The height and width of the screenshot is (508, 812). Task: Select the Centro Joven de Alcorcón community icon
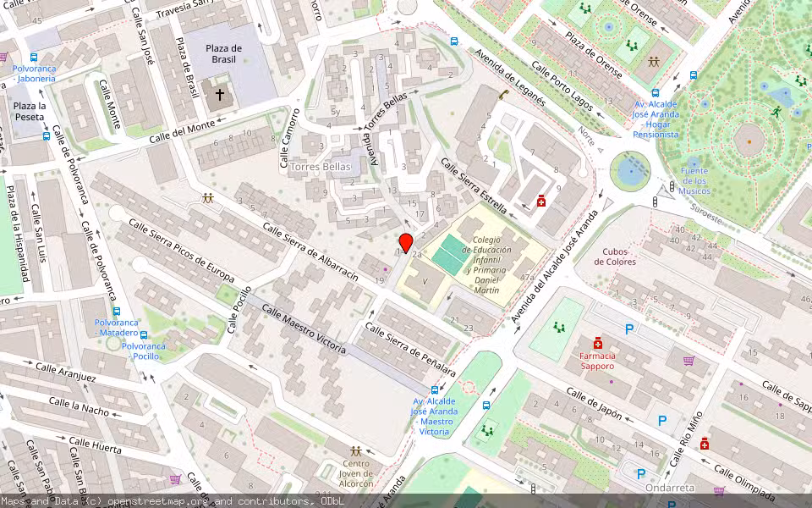tap(356, 451)
